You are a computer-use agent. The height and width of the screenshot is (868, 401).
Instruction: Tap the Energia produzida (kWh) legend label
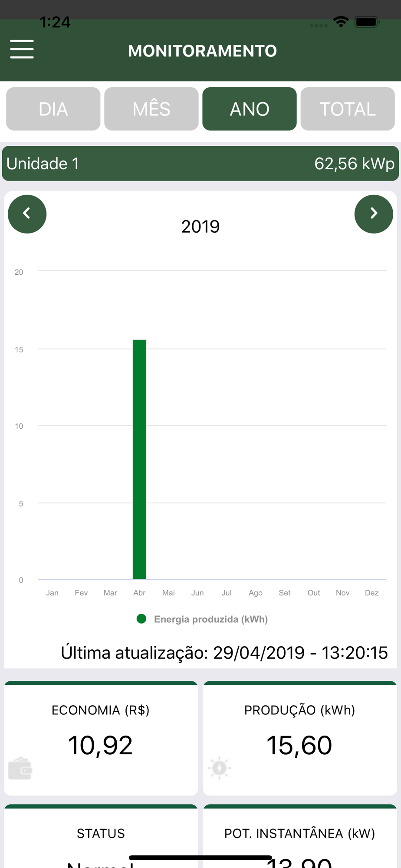click(x=211, y=619)
